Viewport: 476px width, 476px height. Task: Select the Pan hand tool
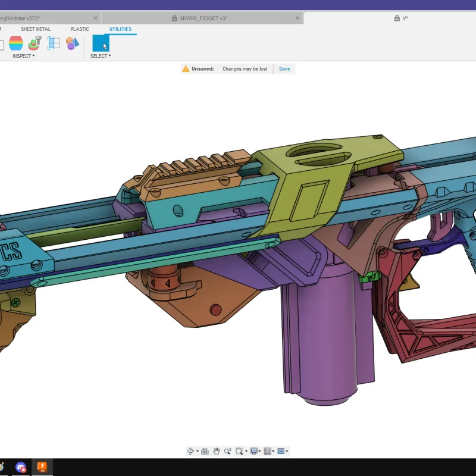pyautogui.click(x=216, y=451)
